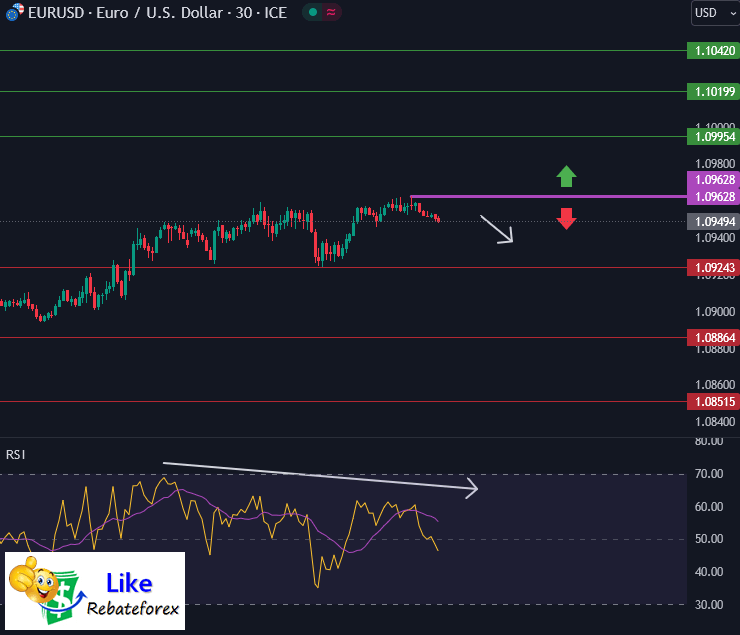Select the green horizontal line at 1.10199
This screenshot has height=635, width=740.
click(x=344, y=92)
